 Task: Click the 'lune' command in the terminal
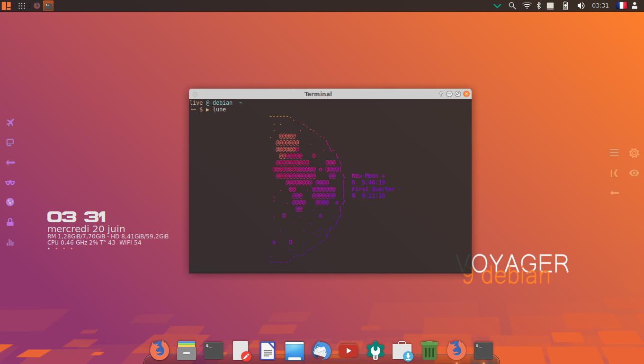[219, 109]
